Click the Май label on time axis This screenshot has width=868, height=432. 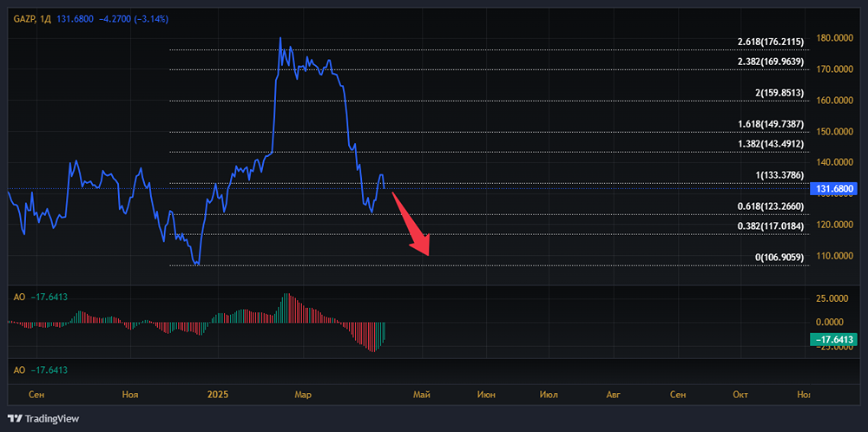pos(422,395)
